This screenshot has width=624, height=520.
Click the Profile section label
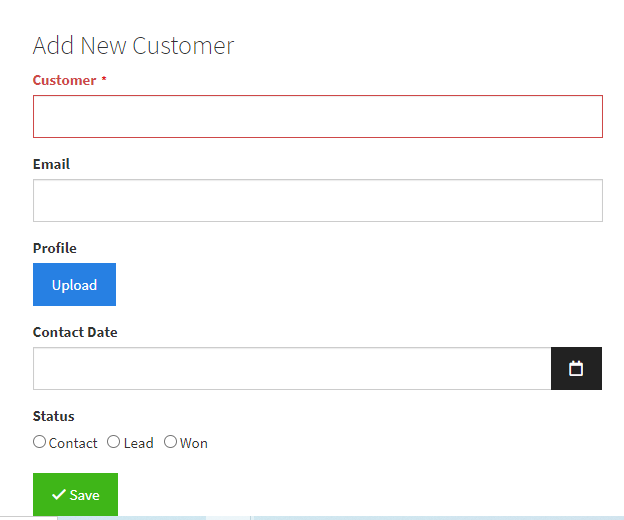55,248
